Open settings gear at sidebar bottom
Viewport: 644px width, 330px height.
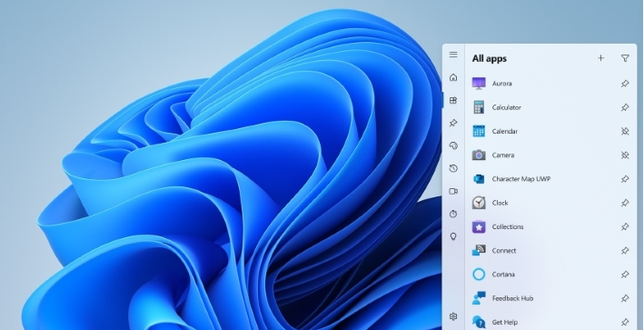[453, 316]
